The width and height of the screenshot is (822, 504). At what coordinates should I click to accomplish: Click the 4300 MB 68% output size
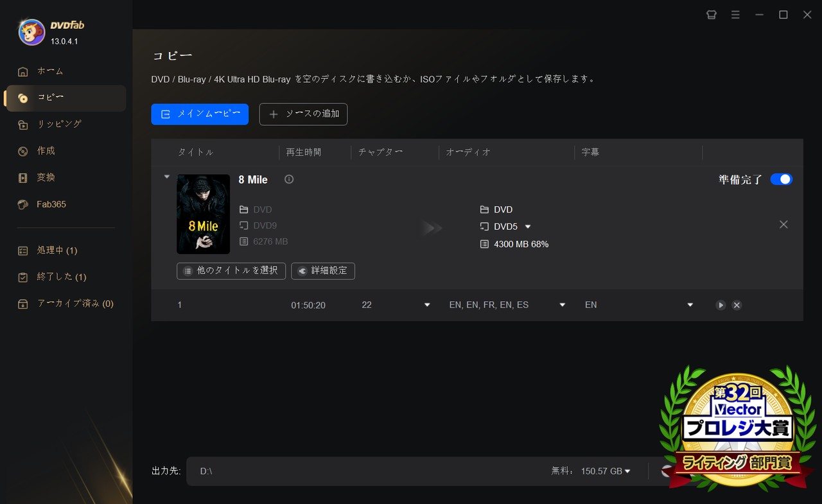[521, 244]
